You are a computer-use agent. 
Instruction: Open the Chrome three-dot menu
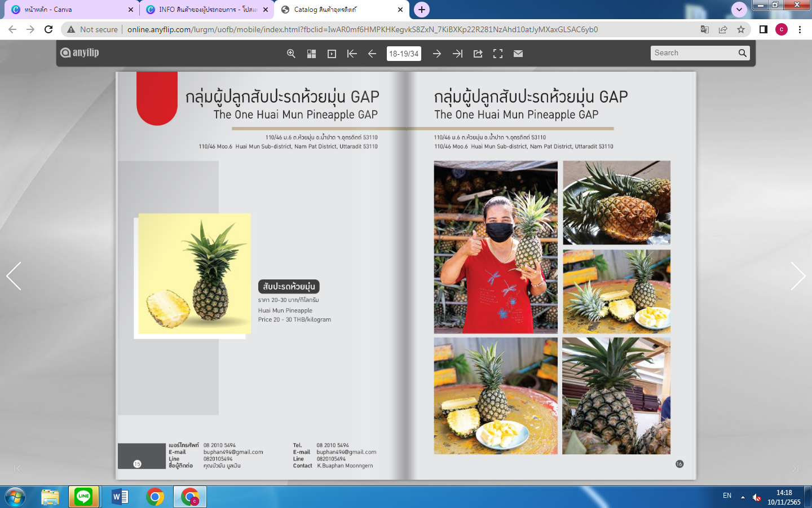(x=800, y=29)
